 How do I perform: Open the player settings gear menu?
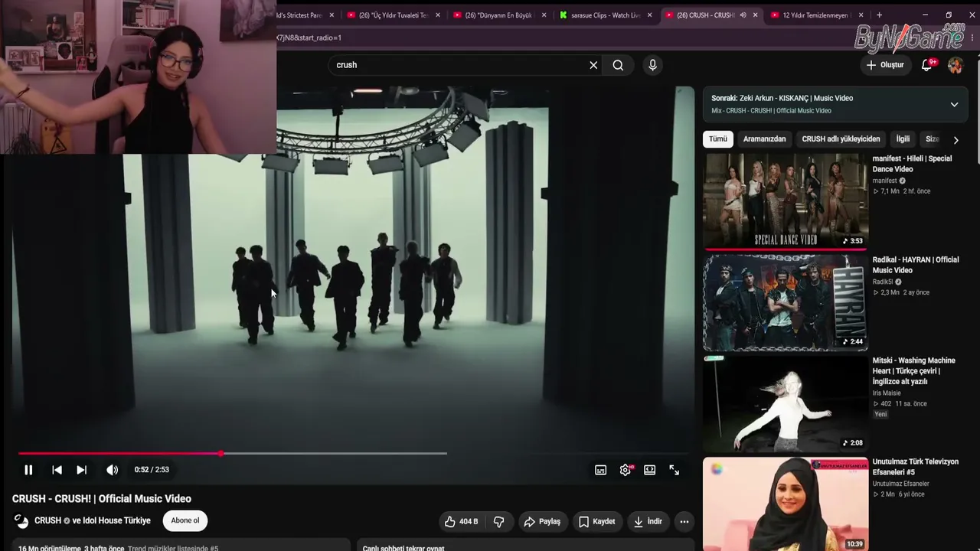626,470
